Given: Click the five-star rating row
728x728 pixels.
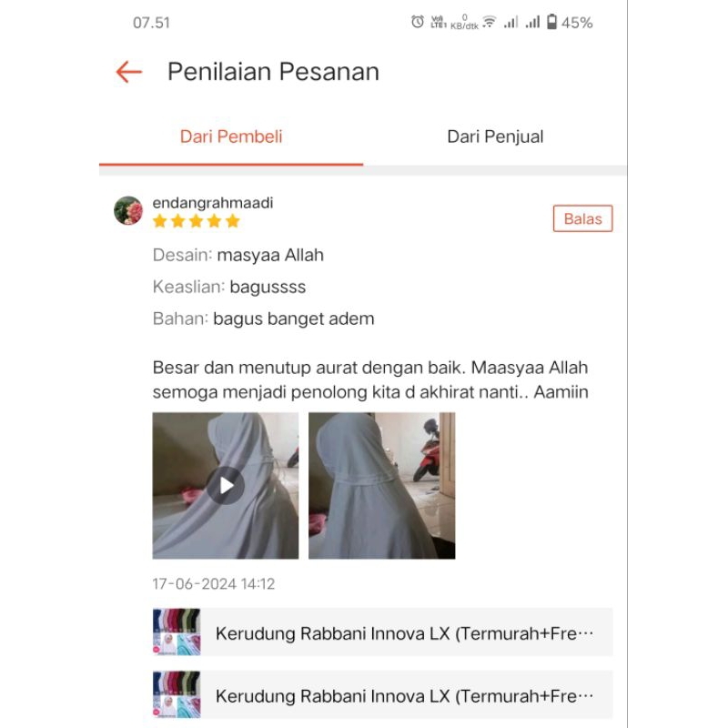Looking at the screenshot, I should [196, 221].
